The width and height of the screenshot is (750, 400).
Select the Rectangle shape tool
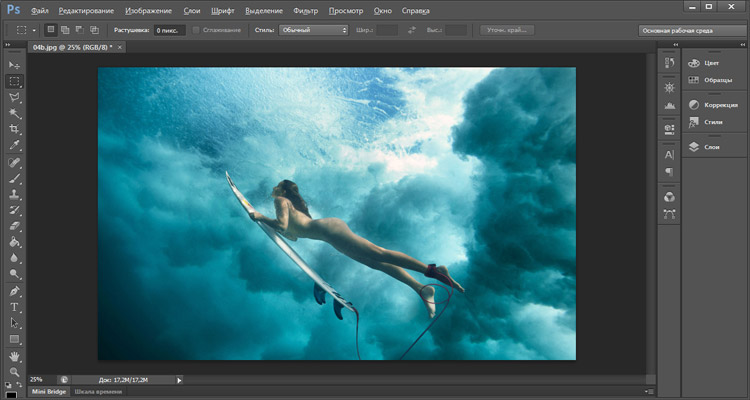click(14, 339)
